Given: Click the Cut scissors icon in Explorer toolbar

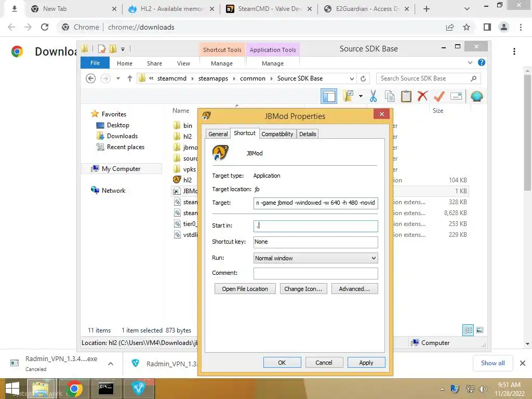Looking at the screenshot, I should 373,96.
